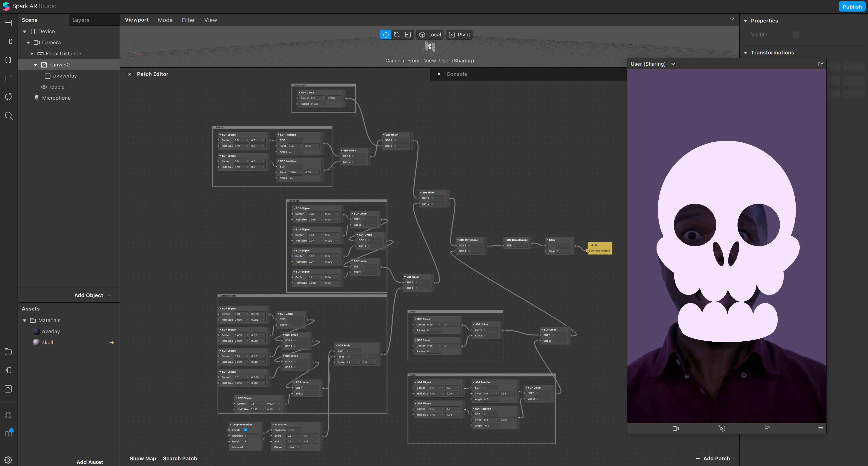Viewport: 868px width, 466px height.
Task: Toggle the Visible checkbox in Properties
Action: point(796,35)
